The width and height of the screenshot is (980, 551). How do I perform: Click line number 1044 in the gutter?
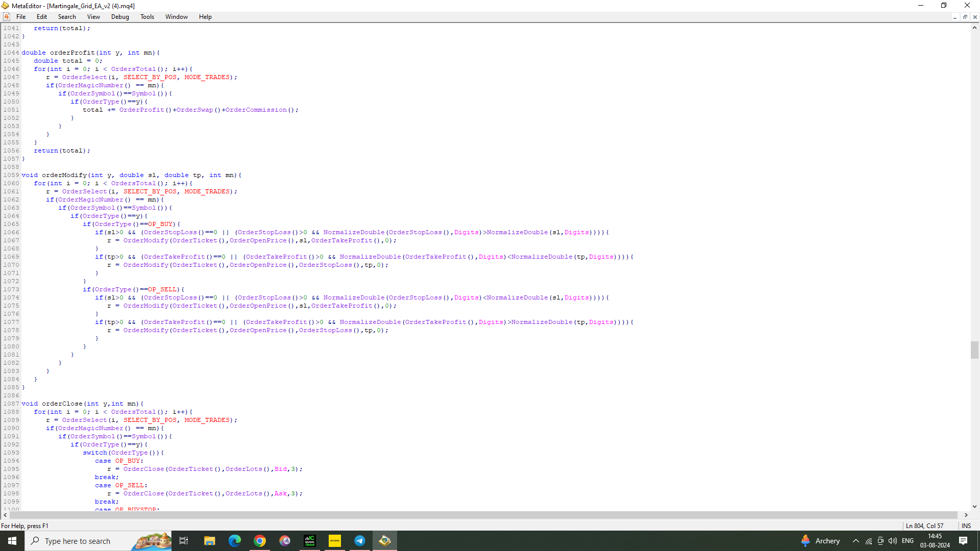(11, 53)
